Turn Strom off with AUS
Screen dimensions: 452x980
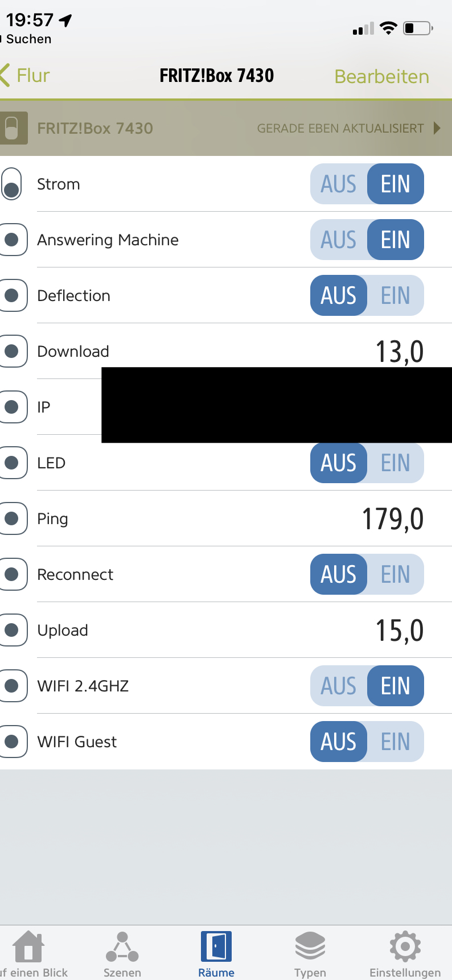point(339,184)
